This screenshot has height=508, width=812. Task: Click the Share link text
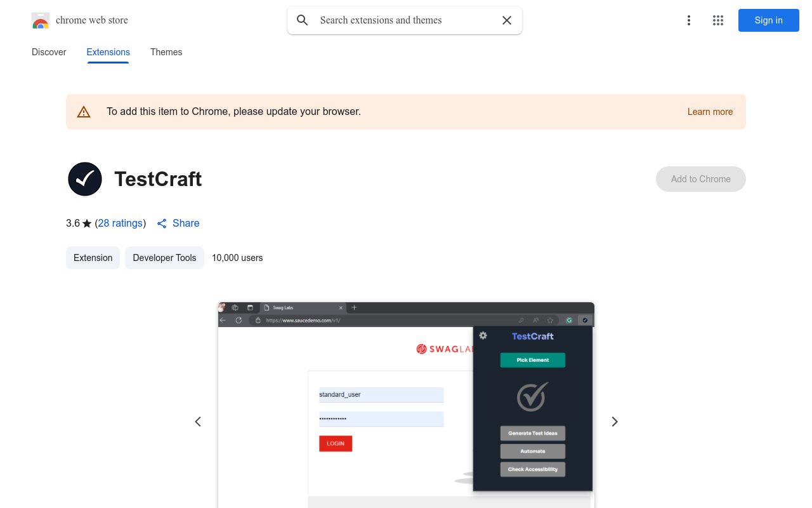(186, 224)
